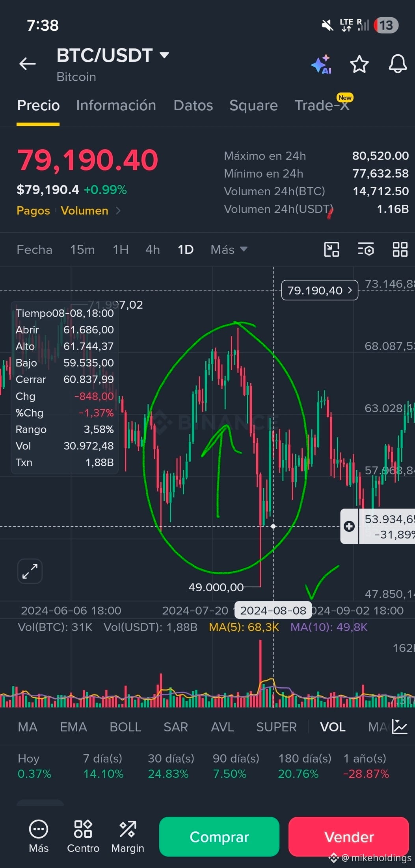Open price alert bell icon
This screenshot has width=415, height=868.
tap(398, 64)
